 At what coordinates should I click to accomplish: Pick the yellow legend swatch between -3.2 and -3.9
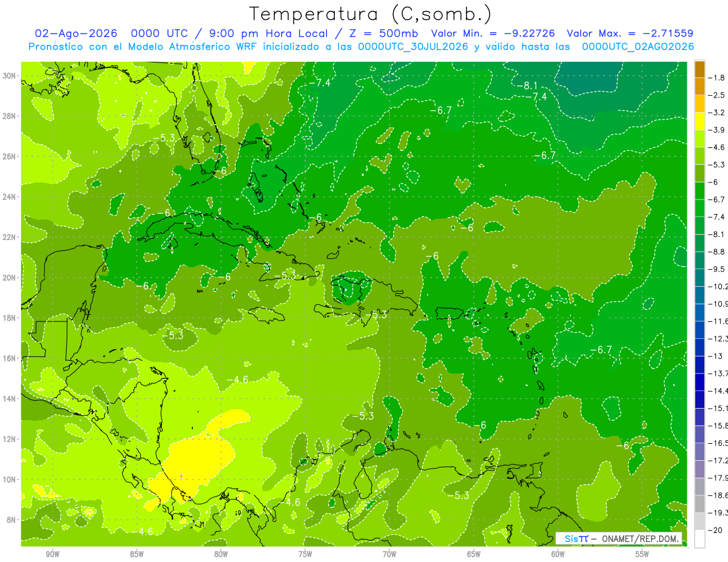click(x=699, y=121)
